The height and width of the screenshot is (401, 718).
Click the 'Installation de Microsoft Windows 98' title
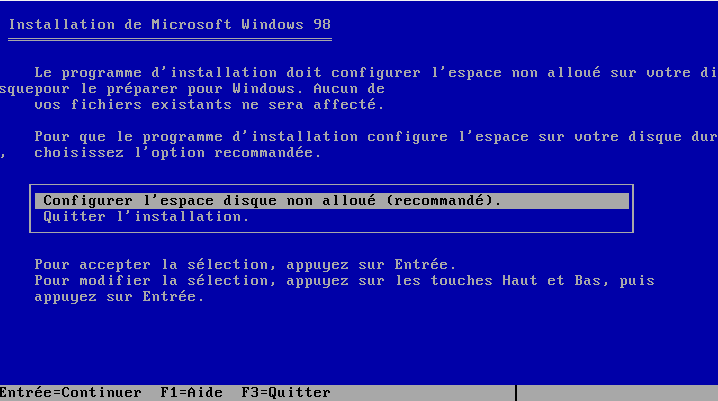170,22
